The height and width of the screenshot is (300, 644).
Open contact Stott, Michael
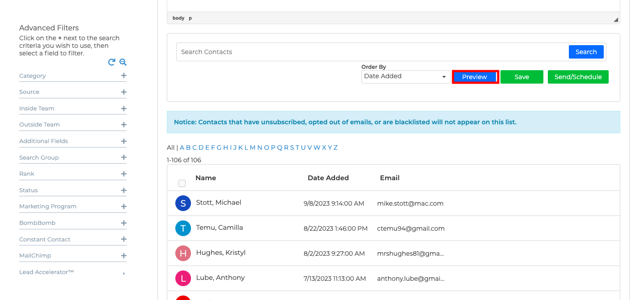[219, 203]
